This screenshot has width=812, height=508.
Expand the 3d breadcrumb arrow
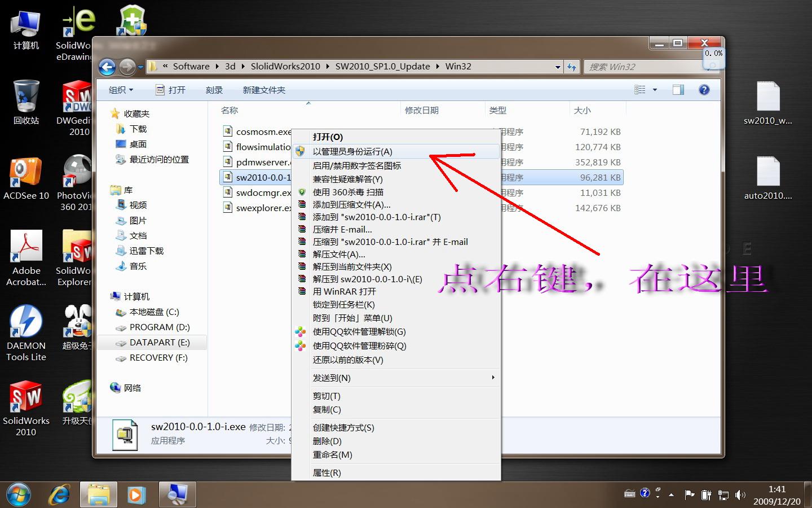243,67
